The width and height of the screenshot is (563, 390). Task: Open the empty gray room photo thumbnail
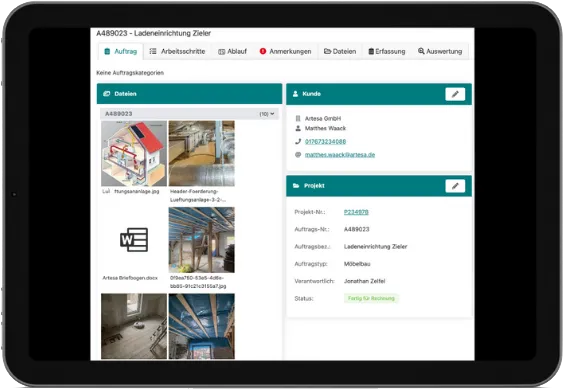134,326
